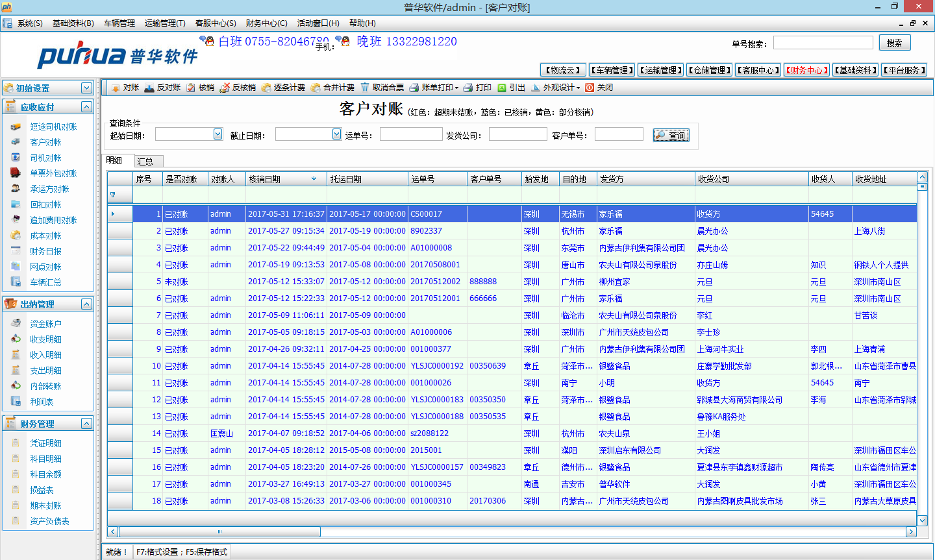Click the 关闭 close toolbar icon

click(x=590, y=88)
